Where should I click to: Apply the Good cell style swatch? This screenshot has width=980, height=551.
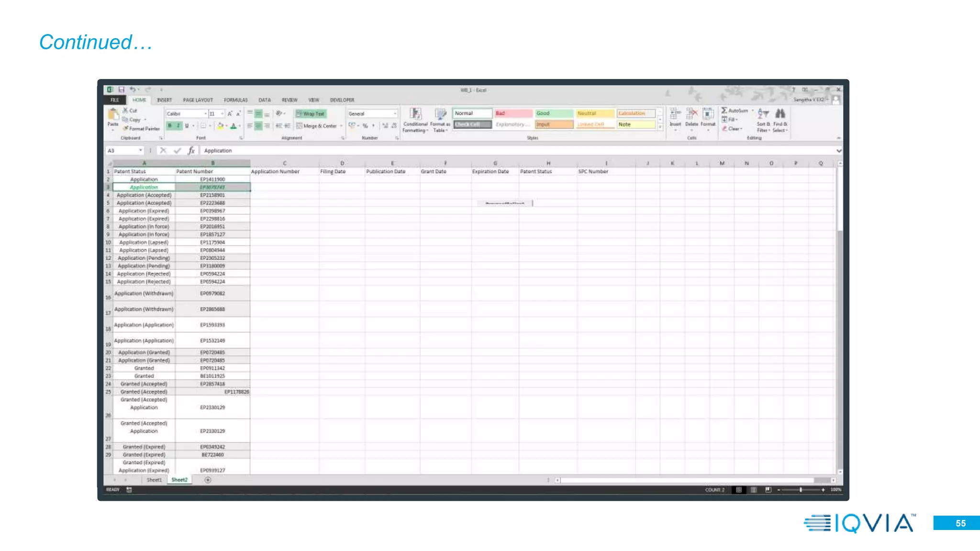[554, 113]
